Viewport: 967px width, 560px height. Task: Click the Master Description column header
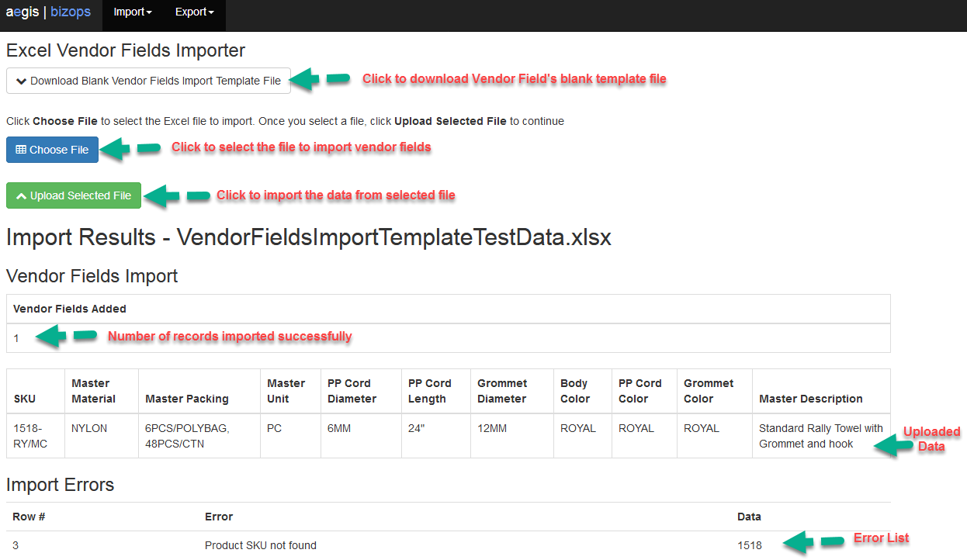pyautogui.click(x=810, y=399)
